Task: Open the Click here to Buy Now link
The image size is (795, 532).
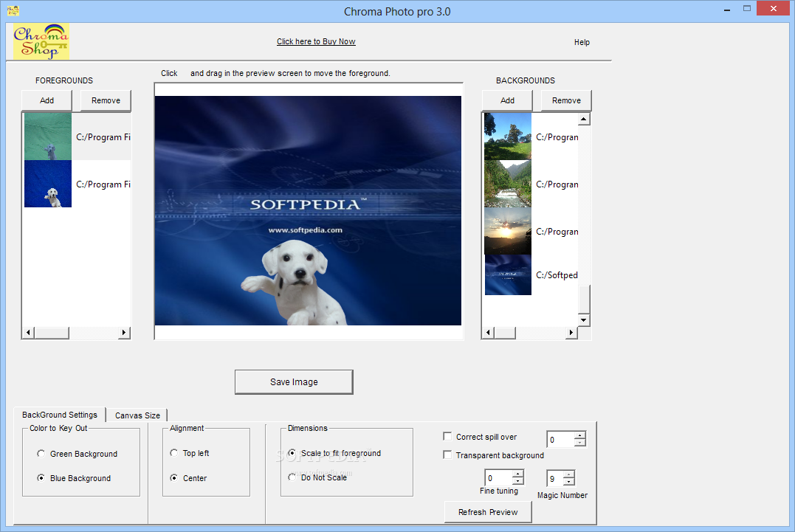Action: (316, 41)
